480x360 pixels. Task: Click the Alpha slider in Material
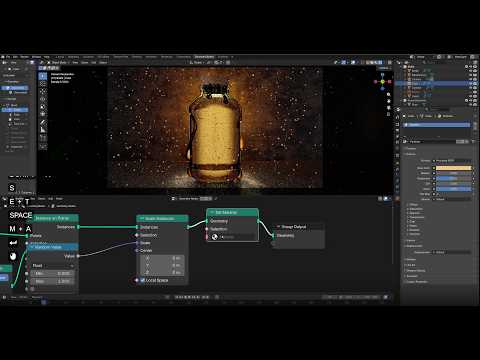coord(454,189)
